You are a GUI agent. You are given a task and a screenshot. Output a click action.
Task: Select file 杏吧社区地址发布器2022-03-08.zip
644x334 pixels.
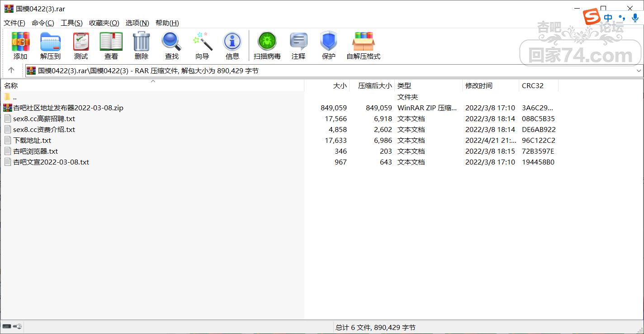pos(68,108)
